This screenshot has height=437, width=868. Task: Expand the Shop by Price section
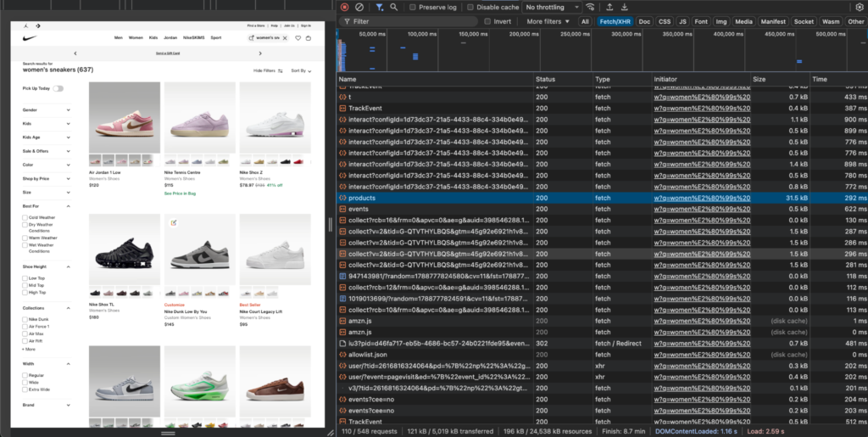click(47, 179)
